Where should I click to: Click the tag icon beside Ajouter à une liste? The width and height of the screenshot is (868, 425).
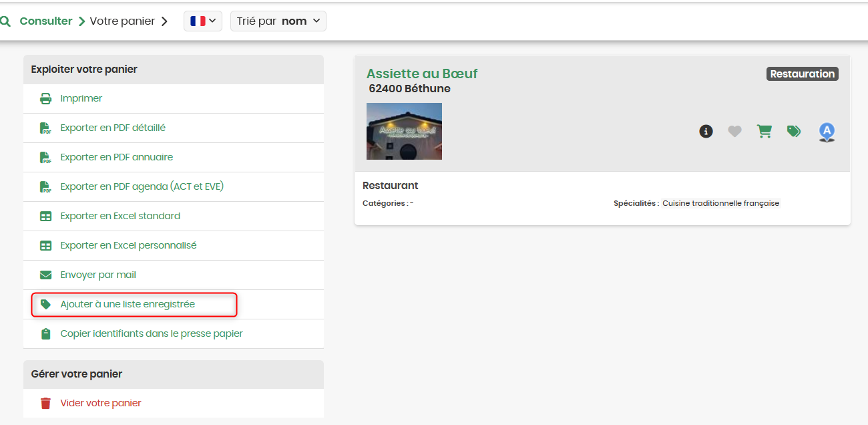click(x=45, y=304)
